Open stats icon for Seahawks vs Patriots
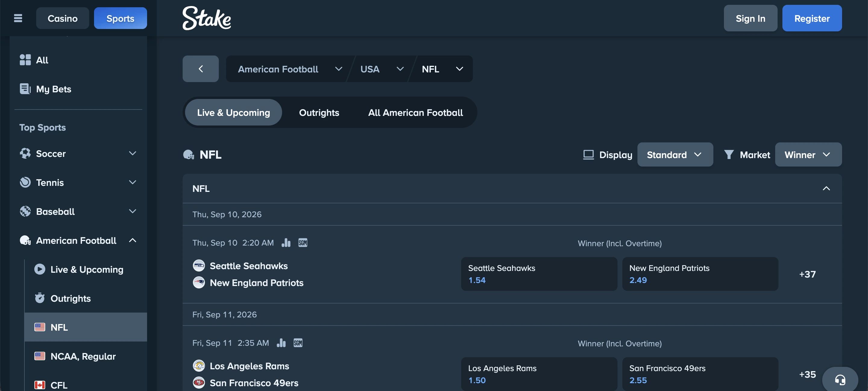The image size is (868, 391). (286, 243)
